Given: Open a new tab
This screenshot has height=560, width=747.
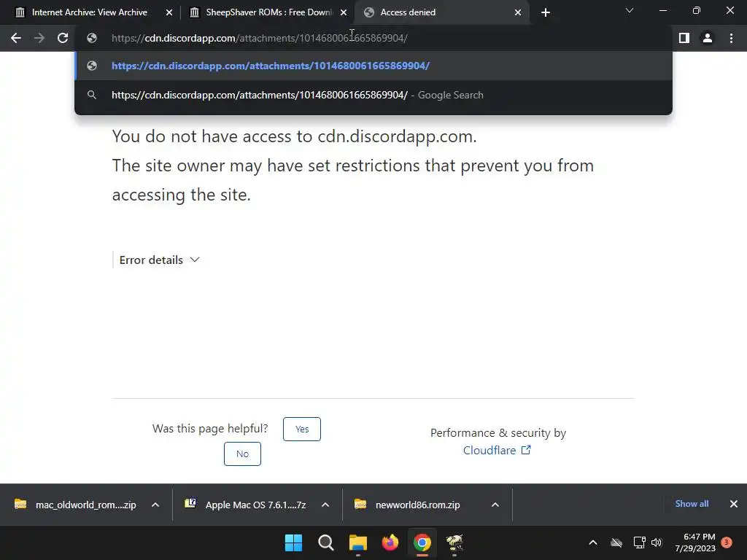Looking at the screenshot, I should tap(546, 12).
